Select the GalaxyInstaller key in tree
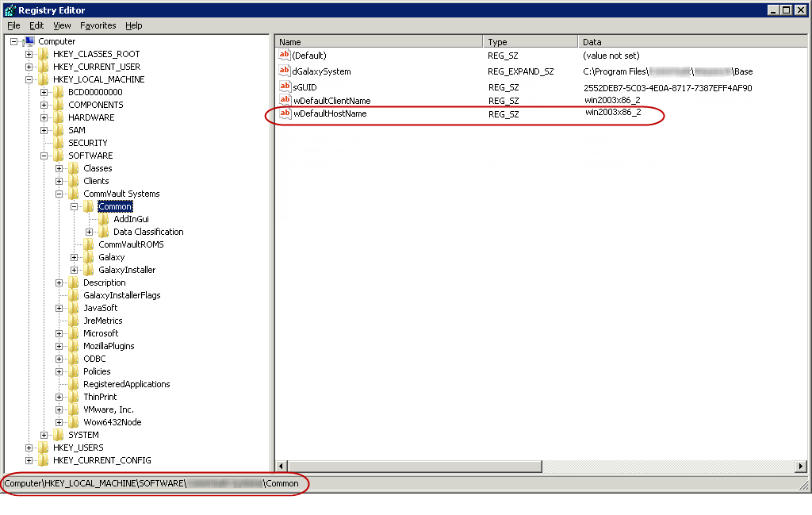This screenshot has height=515, width=812. click(127, 270)
